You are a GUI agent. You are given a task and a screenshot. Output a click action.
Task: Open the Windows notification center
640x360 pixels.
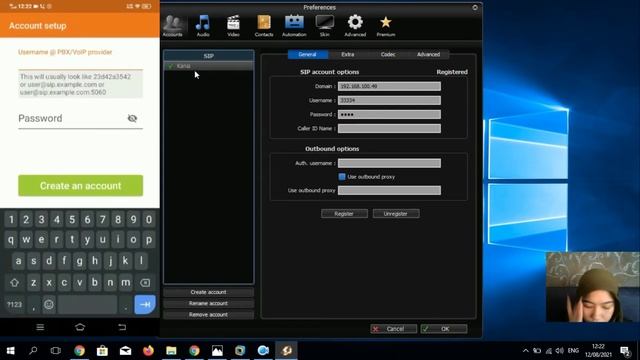tap(624, 351)
